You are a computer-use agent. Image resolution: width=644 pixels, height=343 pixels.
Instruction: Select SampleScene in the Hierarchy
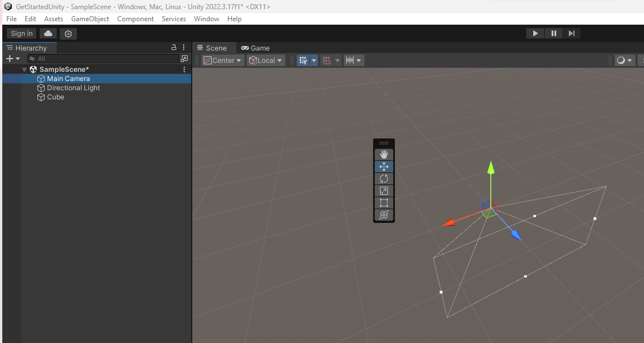point(64,69)
